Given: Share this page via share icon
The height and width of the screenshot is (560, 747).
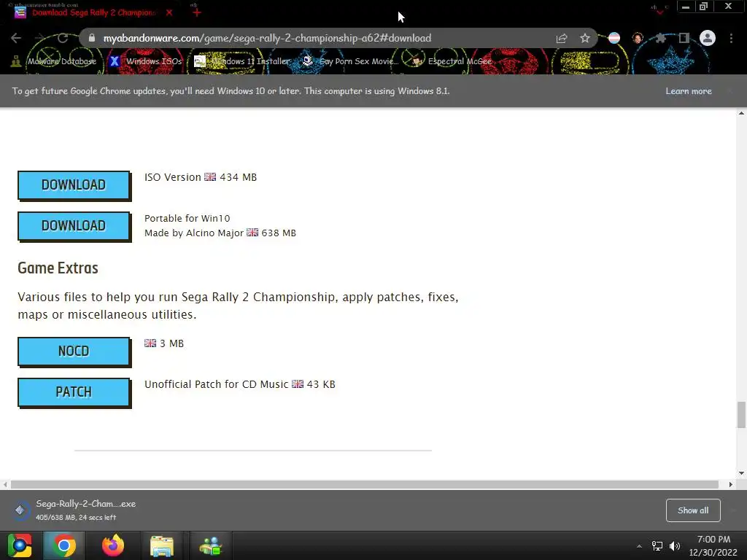Looking at the screenshot, I should 562,38.
